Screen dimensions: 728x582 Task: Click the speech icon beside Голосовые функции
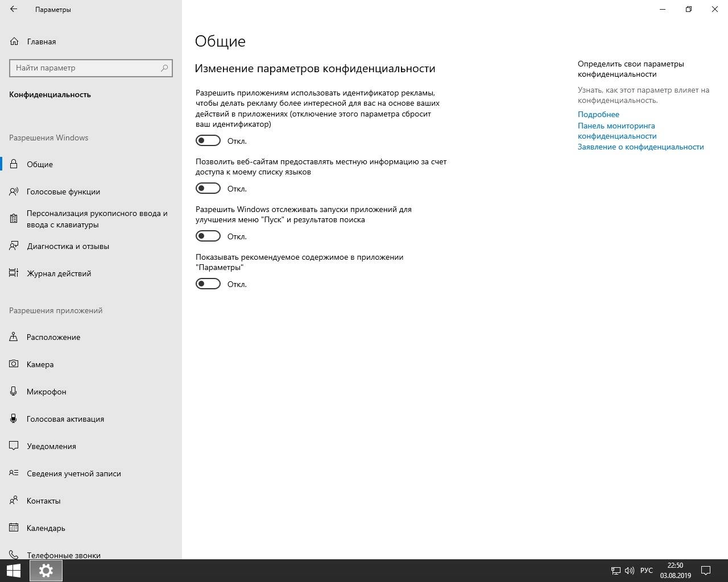pyautogui.click(x=14, y=192)
